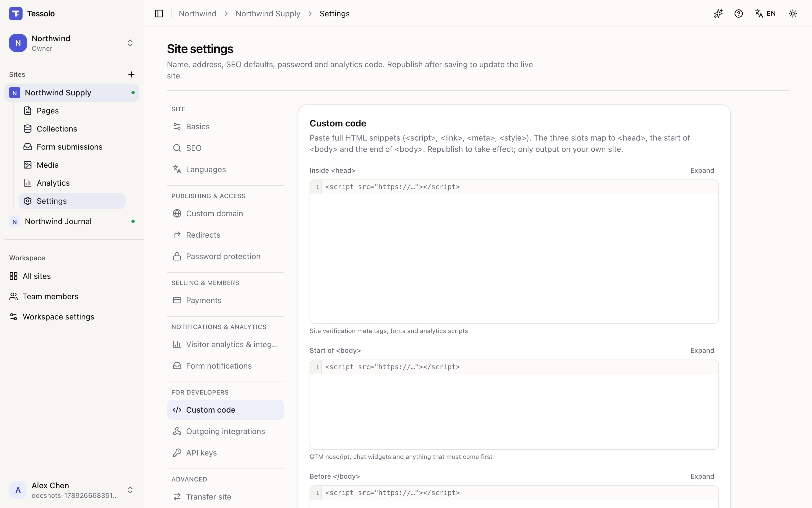The image size is (812, 508).
Task: Open Visitor analytics & integrations settings
Action: (x=226, y=344)
